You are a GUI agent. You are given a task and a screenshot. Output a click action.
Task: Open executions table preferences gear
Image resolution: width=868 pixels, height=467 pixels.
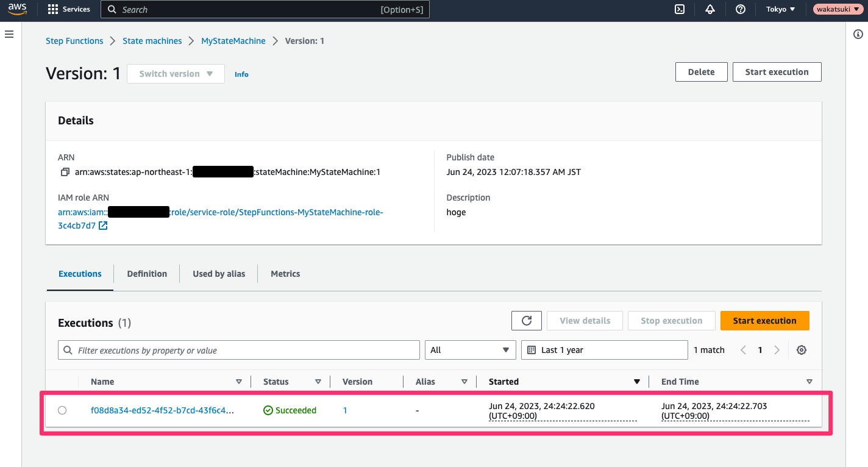pos(802,350)
